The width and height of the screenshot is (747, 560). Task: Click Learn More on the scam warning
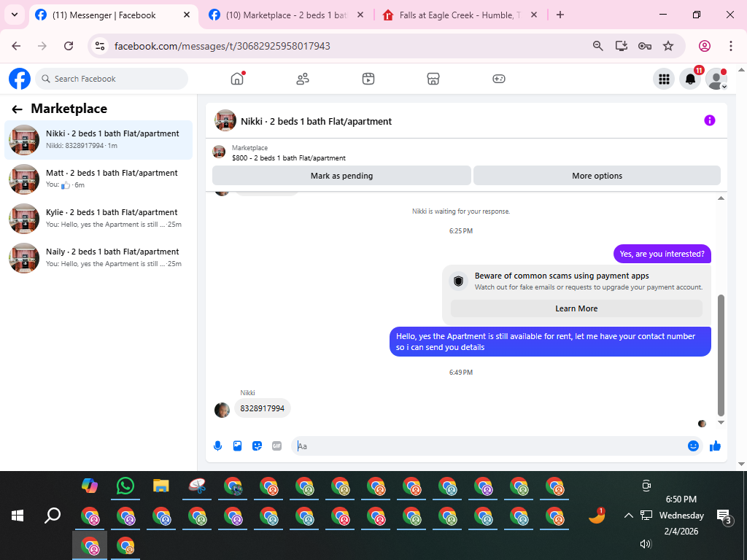[576, 308]
